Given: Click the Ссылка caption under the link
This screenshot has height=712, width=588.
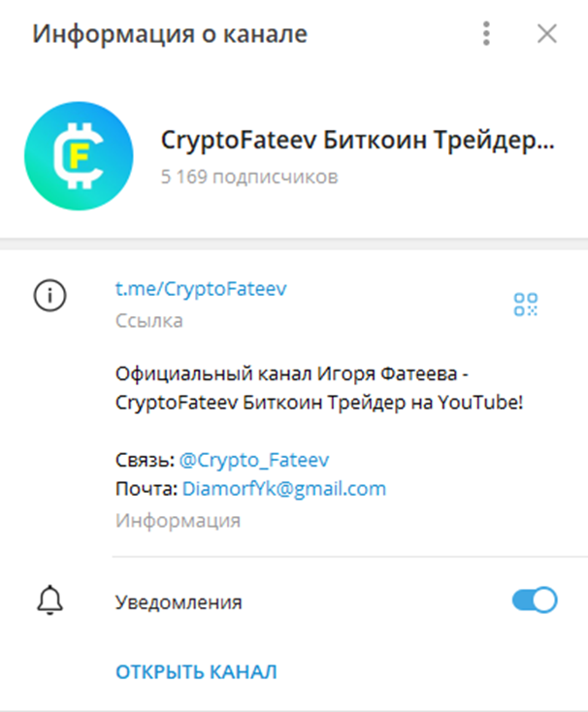Looking at the screenshot, I should [x=148, y=320].
